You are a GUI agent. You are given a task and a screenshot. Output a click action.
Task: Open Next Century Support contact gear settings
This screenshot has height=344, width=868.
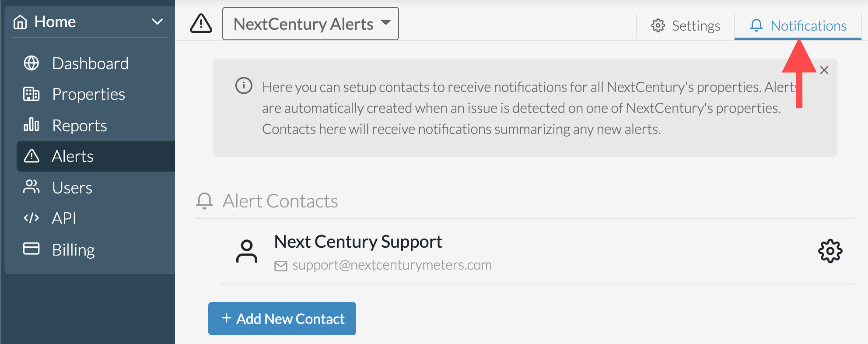830,251
